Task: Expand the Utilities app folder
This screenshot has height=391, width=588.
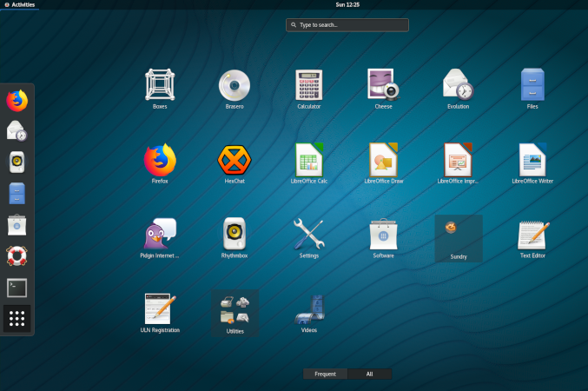Action: click(235, 313)
